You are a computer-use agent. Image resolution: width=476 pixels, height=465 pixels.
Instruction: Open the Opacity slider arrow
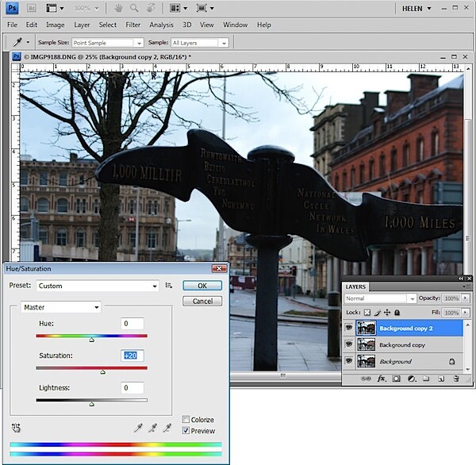465,298
